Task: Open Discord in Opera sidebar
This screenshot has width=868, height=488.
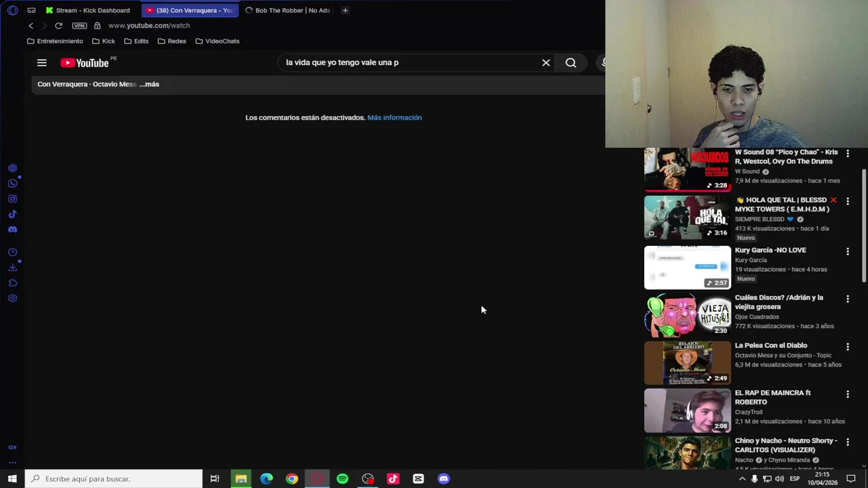Action: [x=12, y=229]
